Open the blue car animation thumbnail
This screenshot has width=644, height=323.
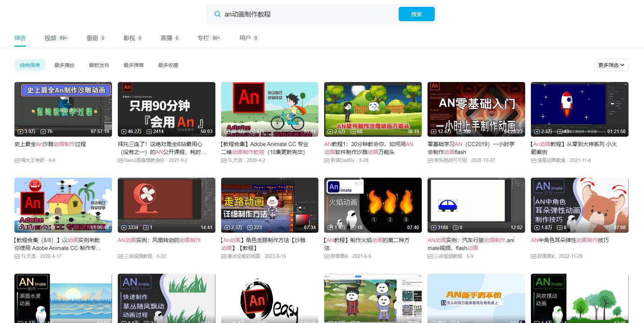[476, 205]
